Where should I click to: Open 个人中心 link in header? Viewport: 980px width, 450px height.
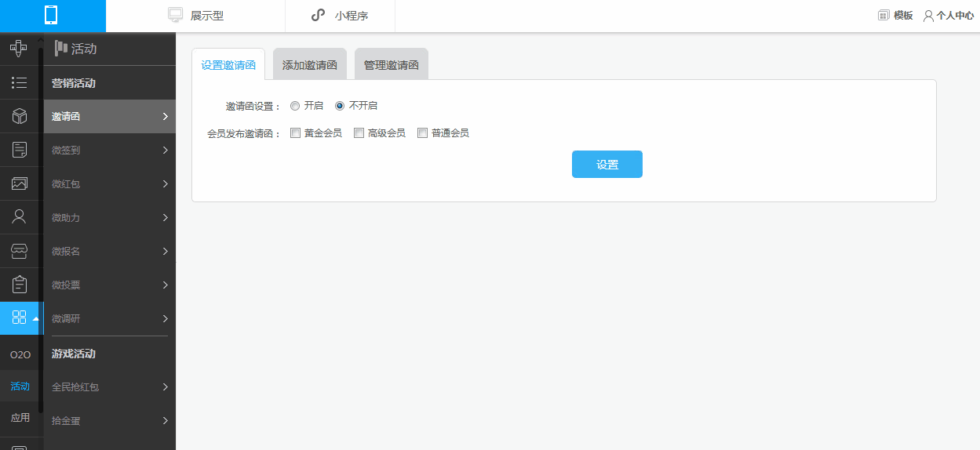tap(955, 16)
